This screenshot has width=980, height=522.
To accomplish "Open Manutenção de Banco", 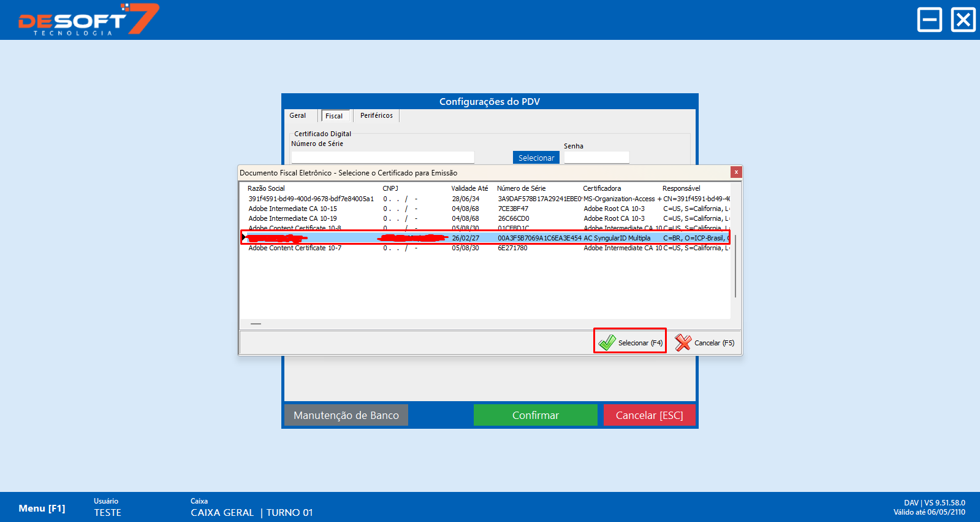I will [346, 415].
